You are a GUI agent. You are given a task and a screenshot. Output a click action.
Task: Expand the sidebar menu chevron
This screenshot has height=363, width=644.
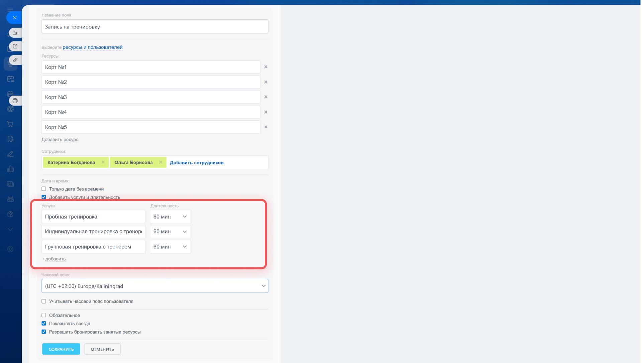(x=10, y=230)
